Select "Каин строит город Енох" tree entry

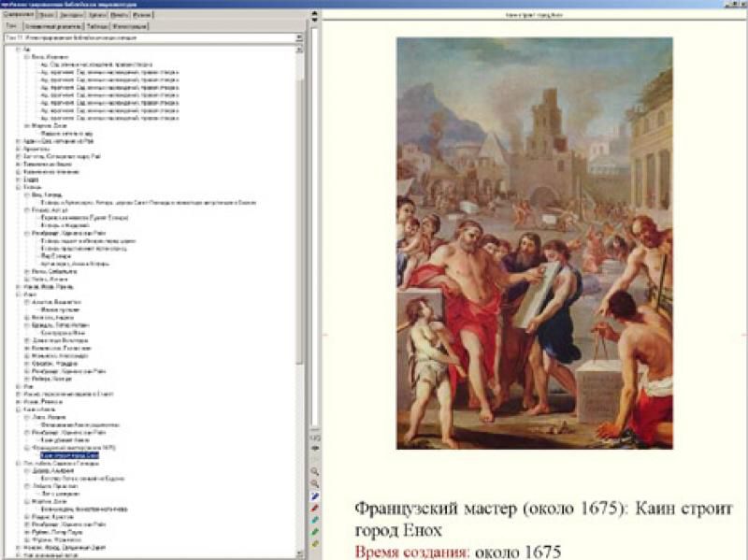tap(67, 455)
